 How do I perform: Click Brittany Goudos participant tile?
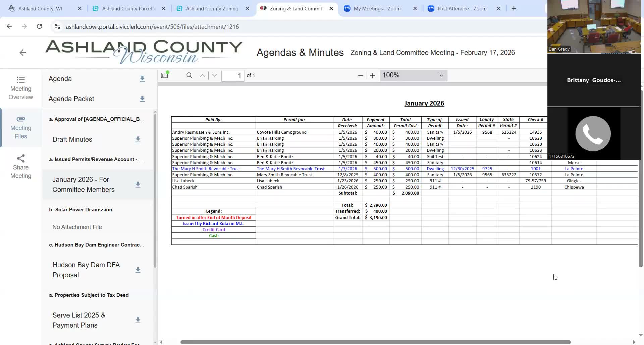(x=594, y=80)
